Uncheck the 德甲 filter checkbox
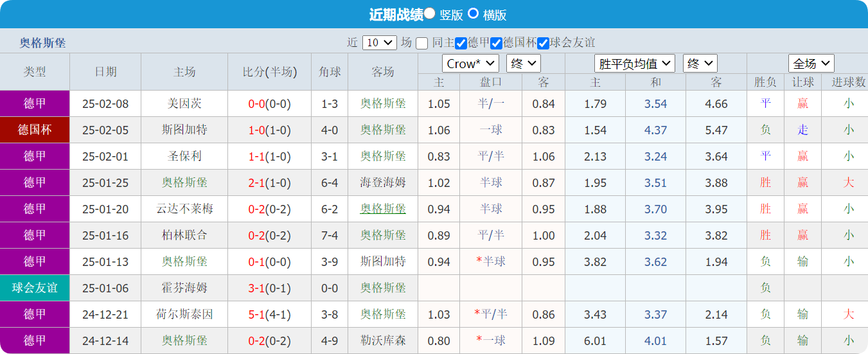 coord(461,43)
